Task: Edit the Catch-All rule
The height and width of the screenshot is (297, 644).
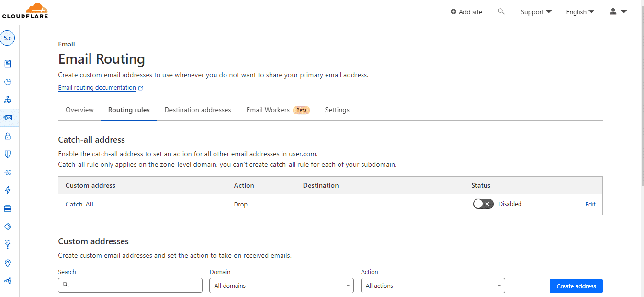Action: coord(590,204)
